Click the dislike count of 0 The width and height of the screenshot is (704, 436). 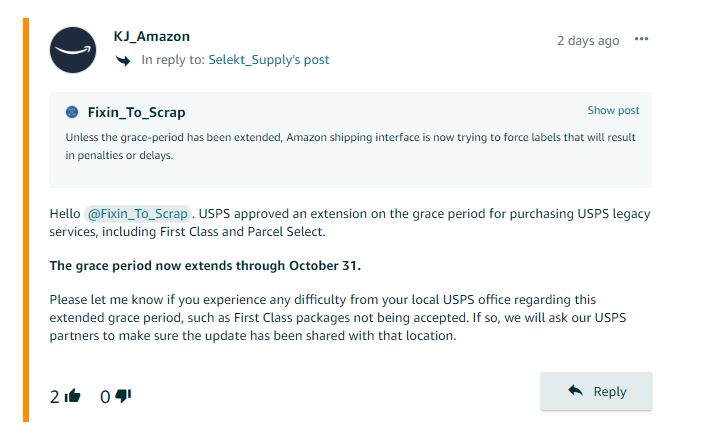(105, 396)
